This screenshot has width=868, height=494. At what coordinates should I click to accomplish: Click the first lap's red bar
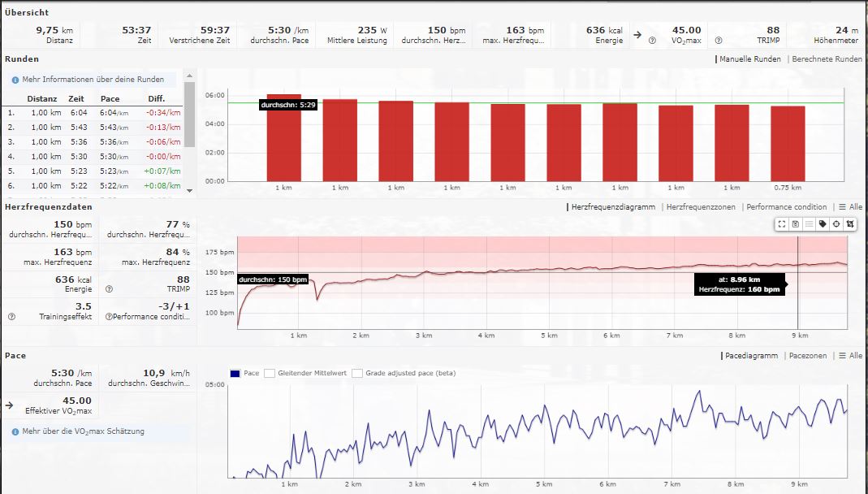pos(283,137)
